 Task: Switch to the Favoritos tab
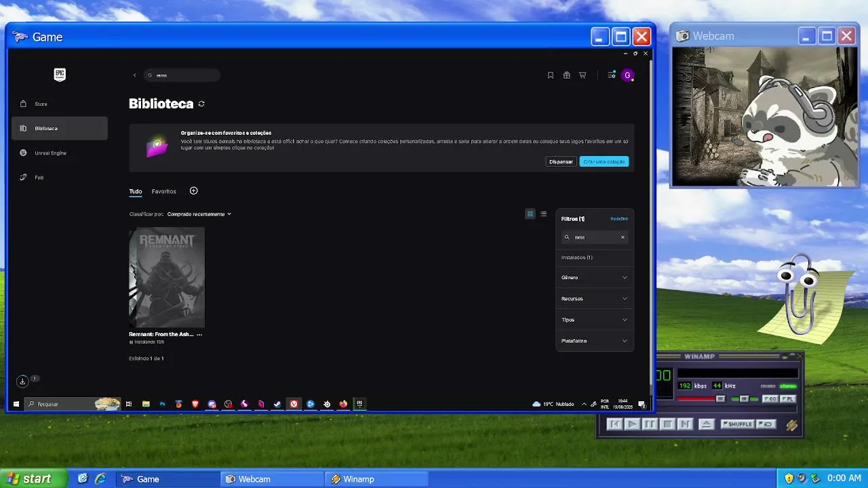(164, 191)
